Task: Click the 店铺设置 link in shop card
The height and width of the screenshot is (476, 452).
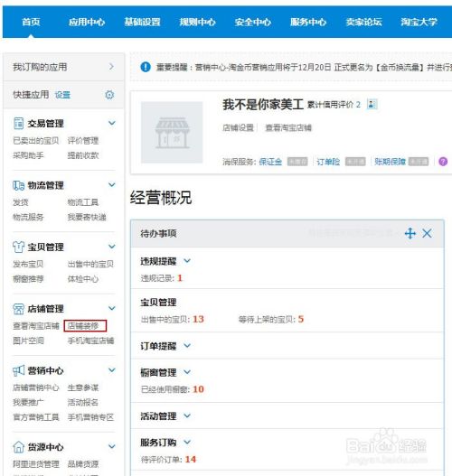Action: coord(238,127)
